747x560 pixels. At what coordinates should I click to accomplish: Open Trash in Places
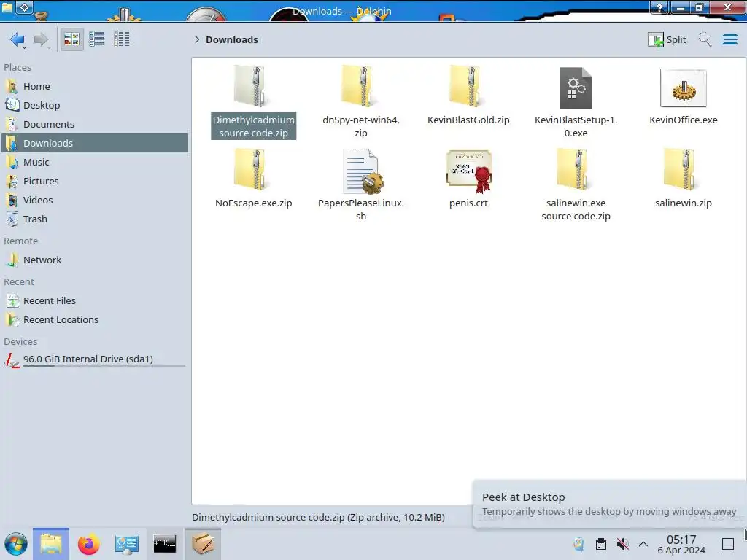tap(95, 219)
